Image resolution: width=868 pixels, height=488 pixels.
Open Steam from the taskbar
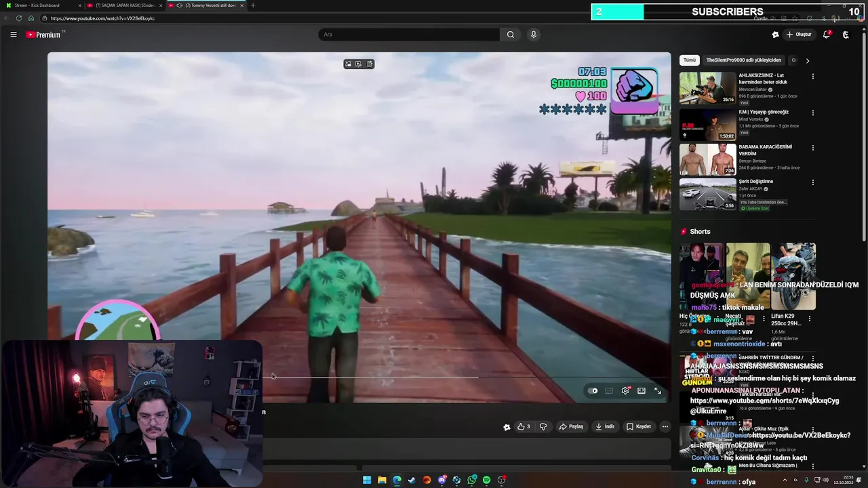[412, 480]
